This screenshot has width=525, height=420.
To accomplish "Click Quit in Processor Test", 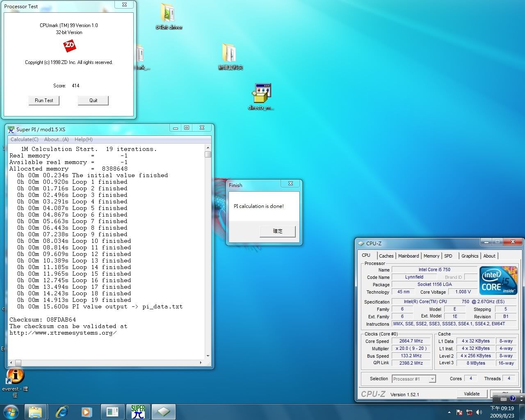I will pyautogui.click(x=93, y=100).
